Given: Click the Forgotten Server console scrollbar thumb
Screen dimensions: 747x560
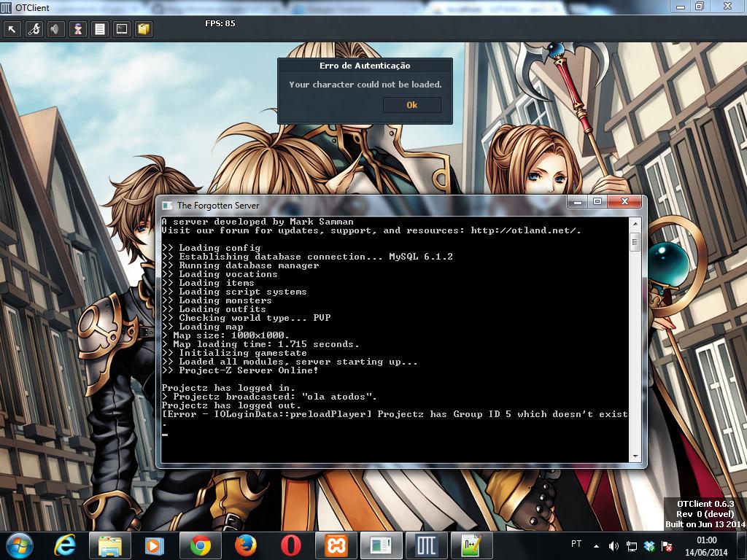Looking at the screenshot, I should [x=635, y=242].
